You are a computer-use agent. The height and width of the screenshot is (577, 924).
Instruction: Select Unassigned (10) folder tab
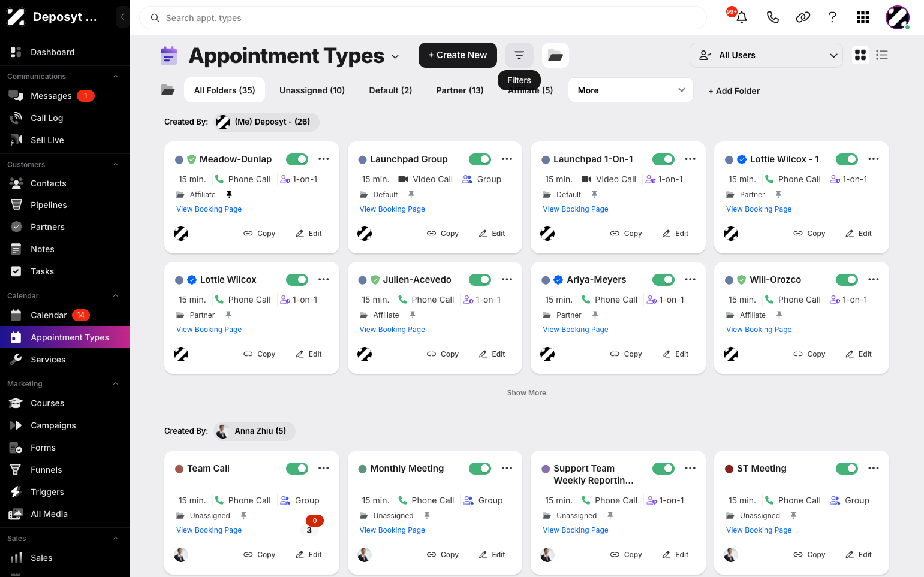(312, 90)
